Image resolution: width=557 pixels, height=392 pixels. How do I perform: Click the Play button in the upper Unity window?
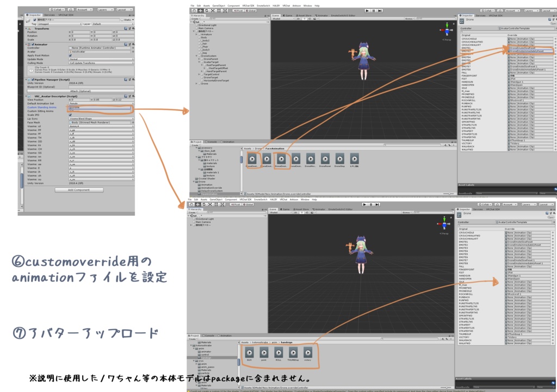pyautogui.click(x=367, y=11)
